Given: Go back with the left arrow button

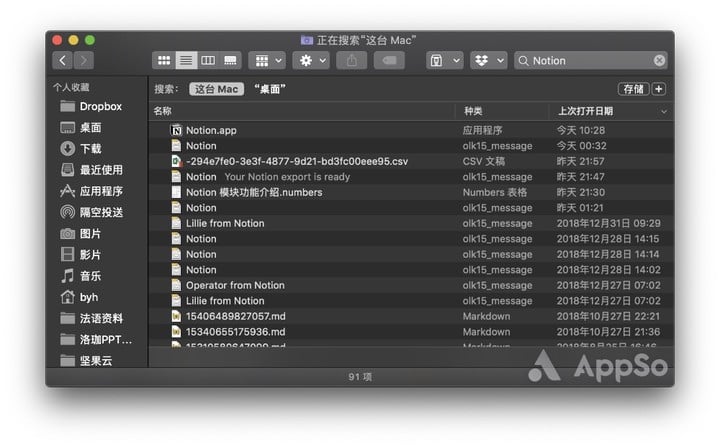Looking at the screenshot, I should click(x=62, y=60).
